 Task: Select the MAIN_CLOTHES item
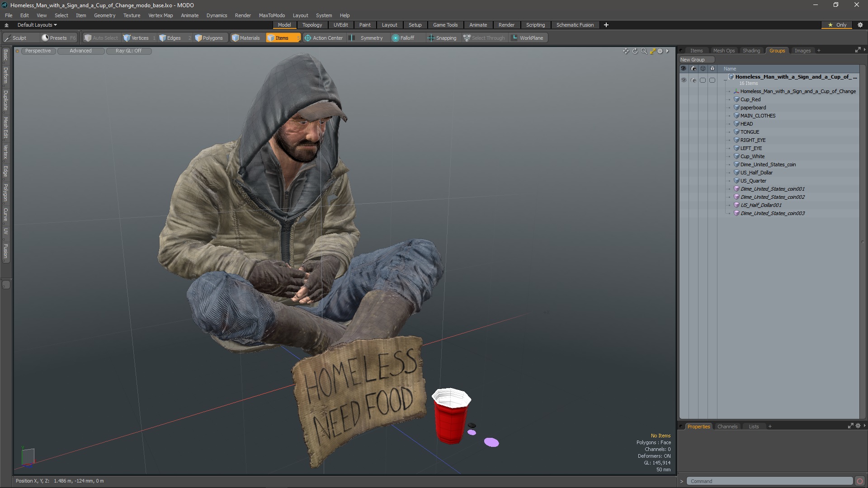758,116
